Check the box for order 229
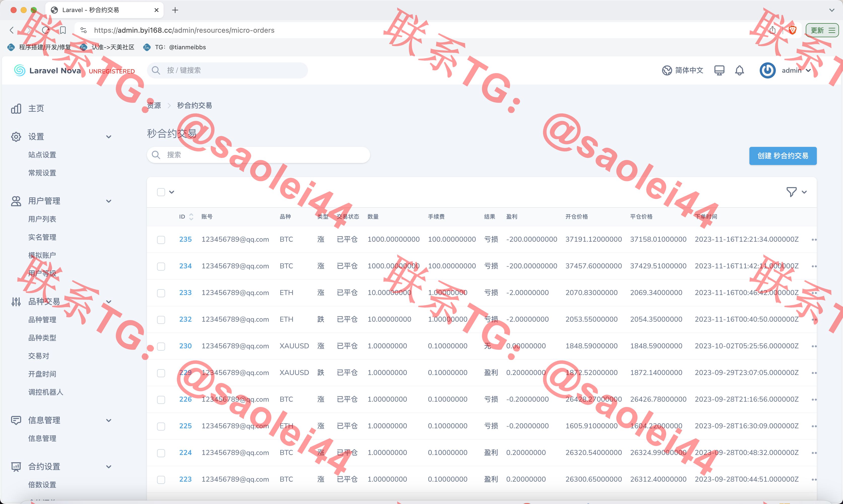Image resolution: width=843 pixels, height=504 pixels. pos(161,373)
